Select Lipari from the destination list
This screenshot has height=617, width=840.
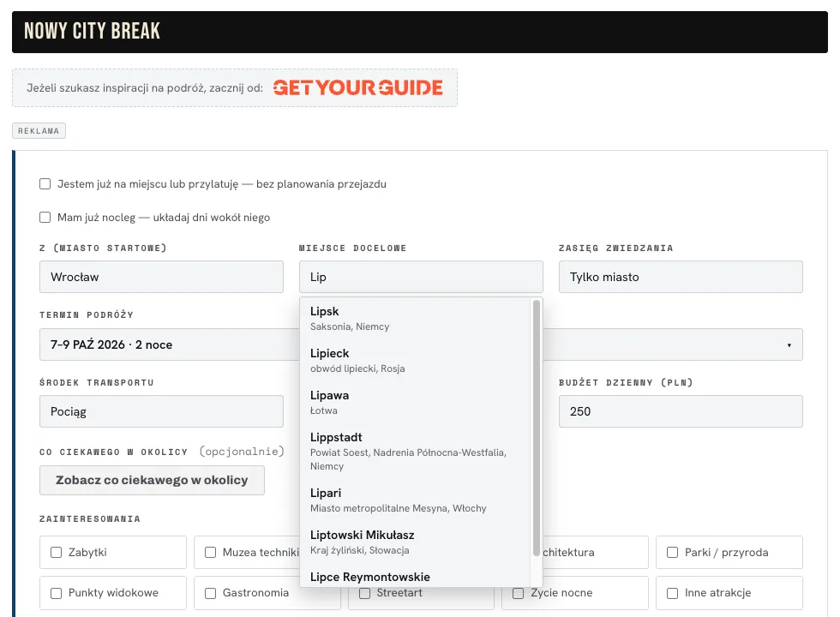click(x=415, y=500)
